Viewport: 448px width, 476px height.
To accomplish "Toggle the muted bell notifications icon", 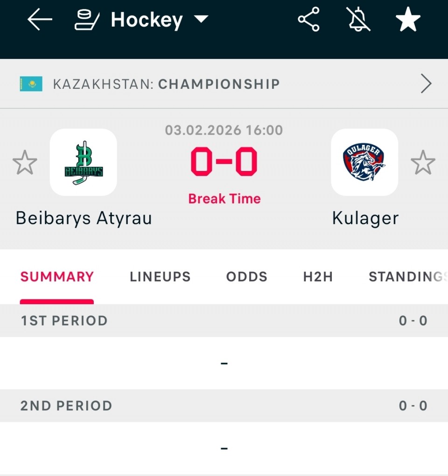I will click(x=359, y=20).
